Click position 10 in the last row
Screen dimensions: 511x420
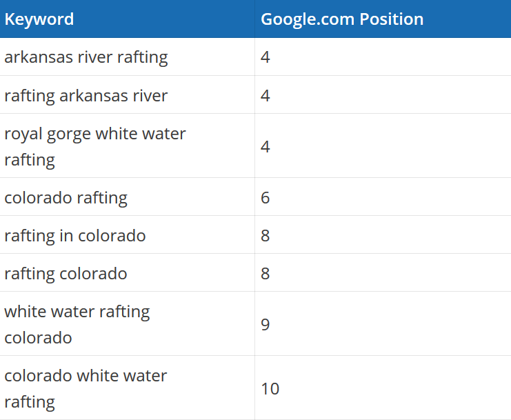click(x=270, y=389)
